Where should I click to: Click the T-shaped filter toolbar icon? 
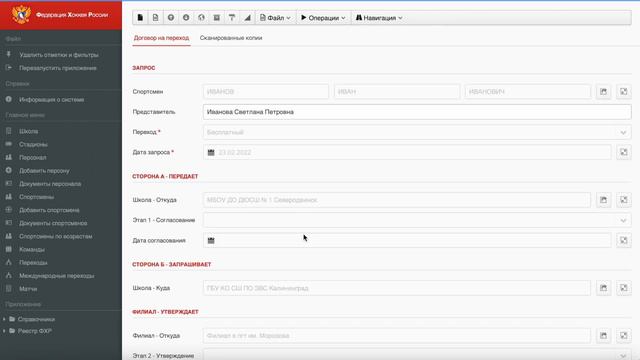pos(232,18)
